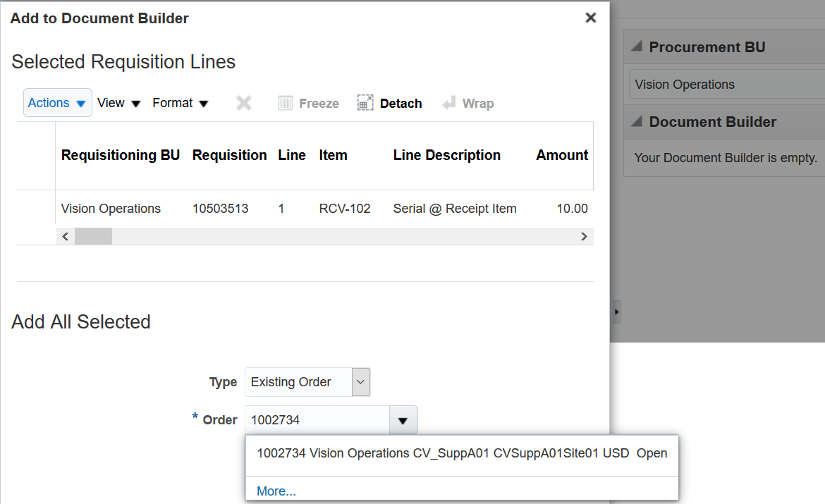This screenshot has width=825, height=504.
Task: Open the Format menu
Action: click(181, 103)
